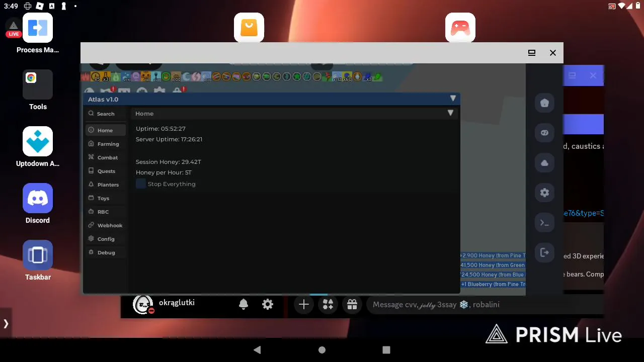Collapse the Atlas v1.0 window arrow
The height and width of the screenshot is (362, 644).
[453, 99]
